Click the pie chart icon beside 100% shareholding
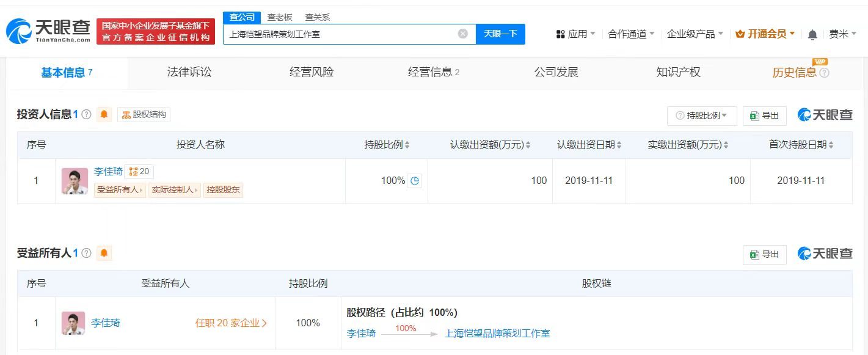This screenshot has width=868, height=355. pyautogui.click(x=415, y=181)
